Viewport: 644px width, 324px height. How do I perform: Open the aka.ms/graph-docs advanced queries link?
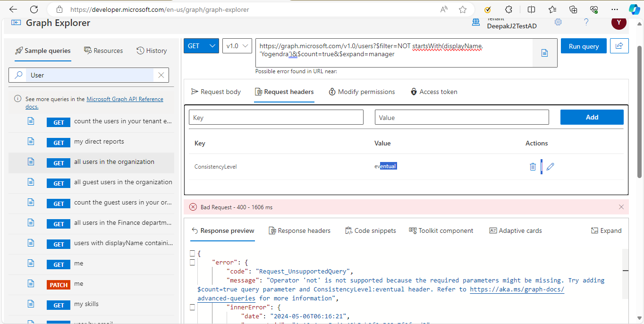coord(517,289)
